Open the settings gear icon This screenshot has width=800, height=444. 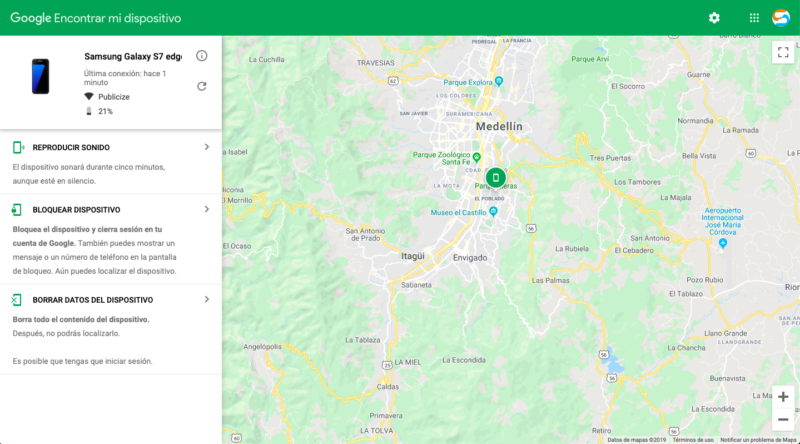714,18
